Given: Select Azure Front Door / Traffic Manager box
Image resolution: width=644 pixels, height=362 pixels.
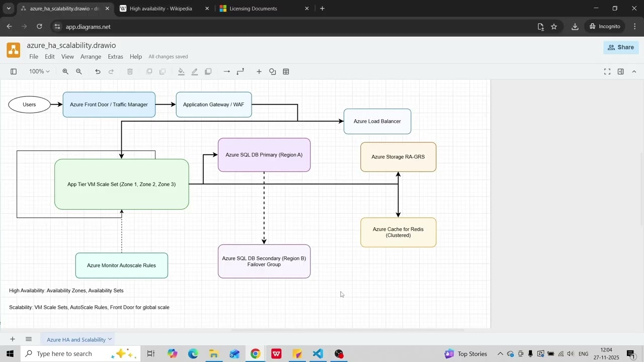Looking at the screenshot, I should pyautogui.click(x=109, y=105).
